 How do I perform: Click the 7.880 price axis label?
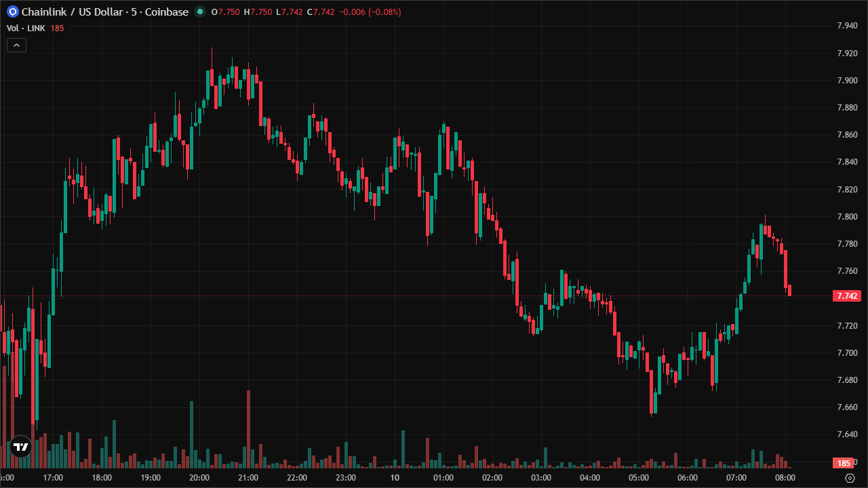pyautogui.click(x=848, y=108)
